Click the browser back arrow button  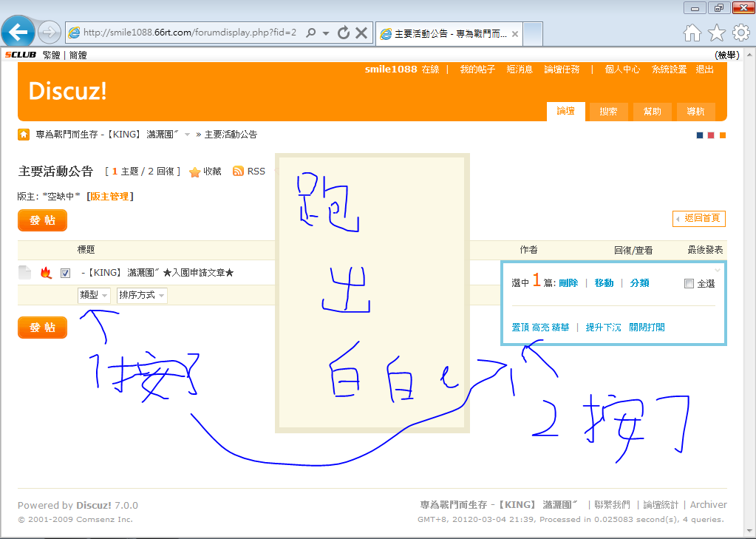(18, 33)
